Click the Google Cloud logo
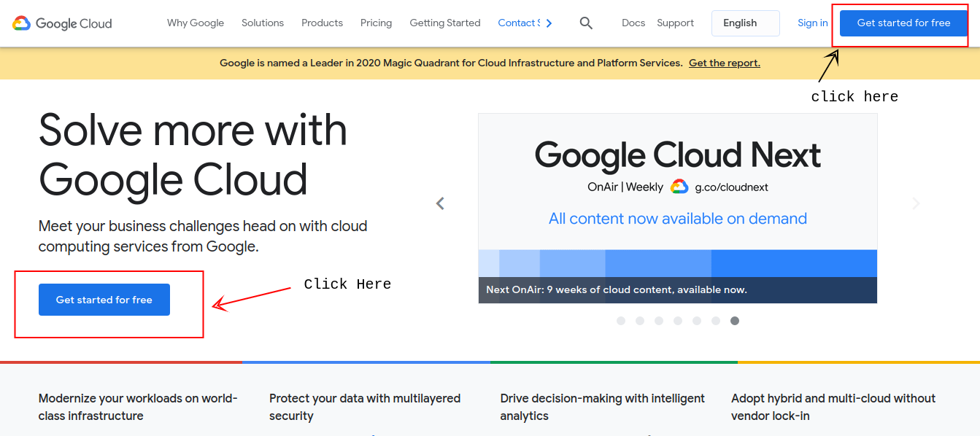 click(x=63, y=23)
